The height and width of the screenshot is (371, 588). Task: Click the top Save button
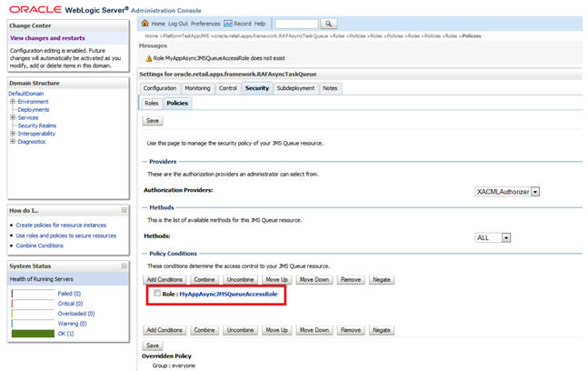point(153,121)
